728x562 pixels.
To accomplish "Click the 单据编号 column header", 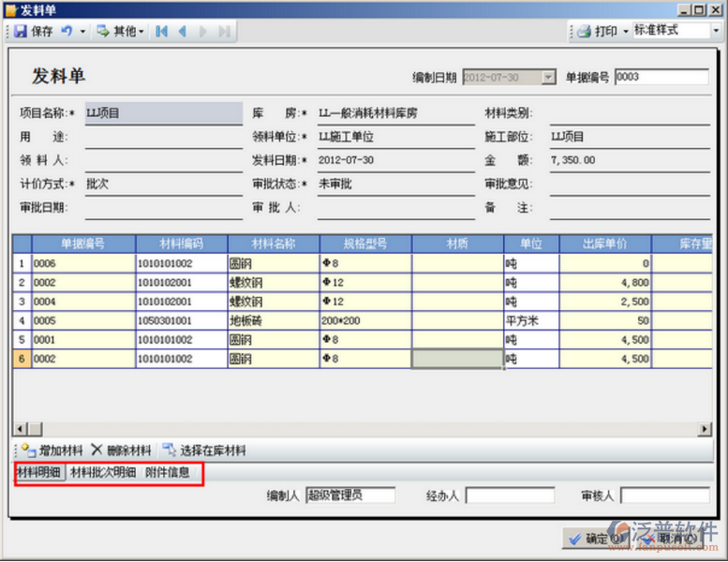I will click(83, 244).
